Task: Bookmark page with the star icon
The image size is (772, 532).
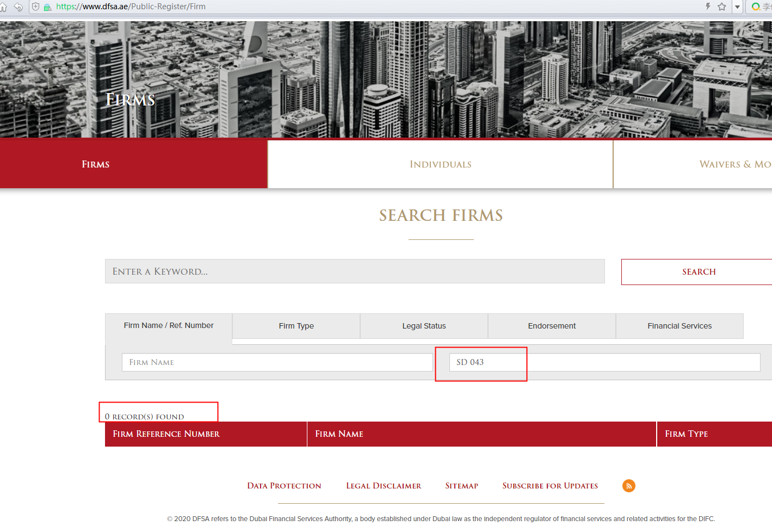Action: [x=722, y=7]
